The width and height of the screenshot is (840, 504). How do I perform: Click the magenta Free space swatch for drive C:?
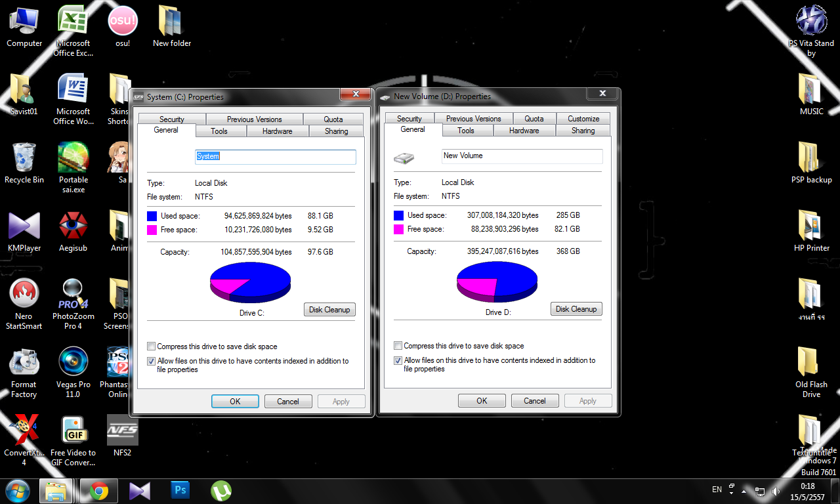[152, 230]
